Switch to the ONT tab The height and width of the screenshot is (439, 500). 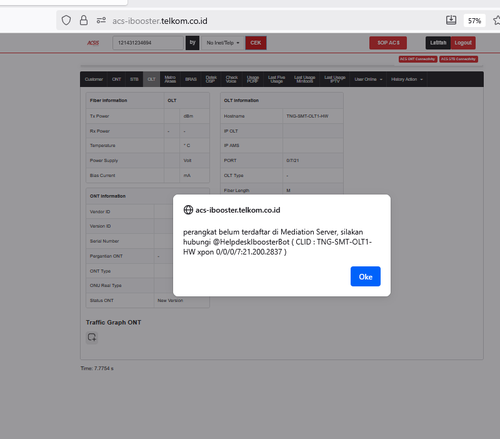click(116, 79)
